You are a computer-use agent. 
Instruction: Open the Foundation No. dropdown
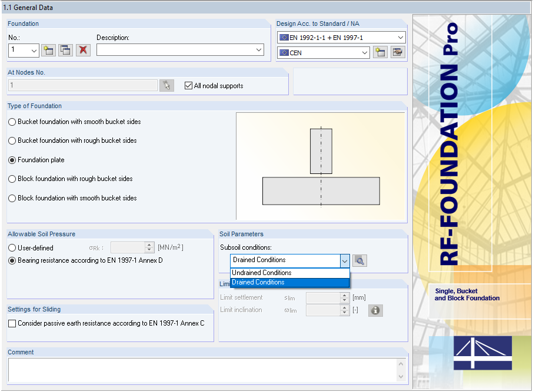pyautogui.click(x=34, y=51)
